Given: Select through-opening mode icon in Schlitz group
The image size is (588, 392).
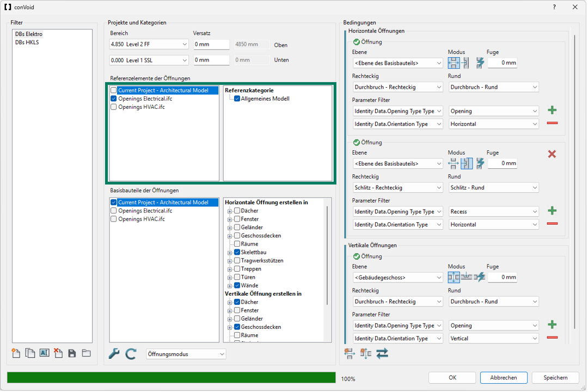Looking at the screenshot, I should pos(454,163).
